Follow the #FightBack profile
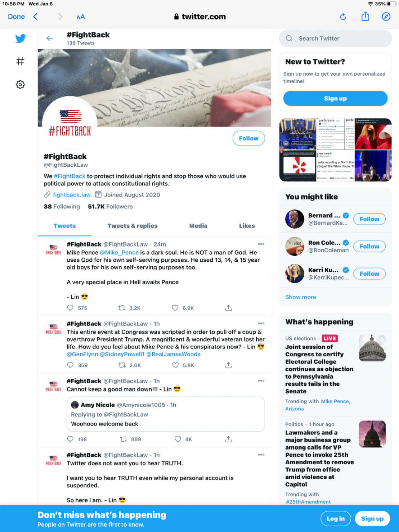The image size is (399, 532). (x=249, y=138)
